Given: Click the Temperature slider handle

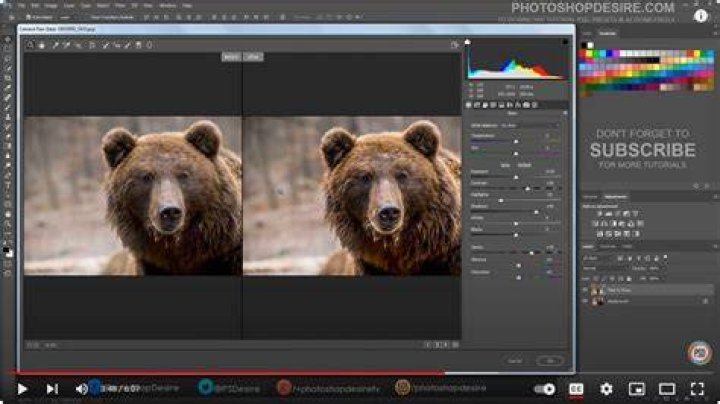Looking at the screenshot, I should click(516, 142).
